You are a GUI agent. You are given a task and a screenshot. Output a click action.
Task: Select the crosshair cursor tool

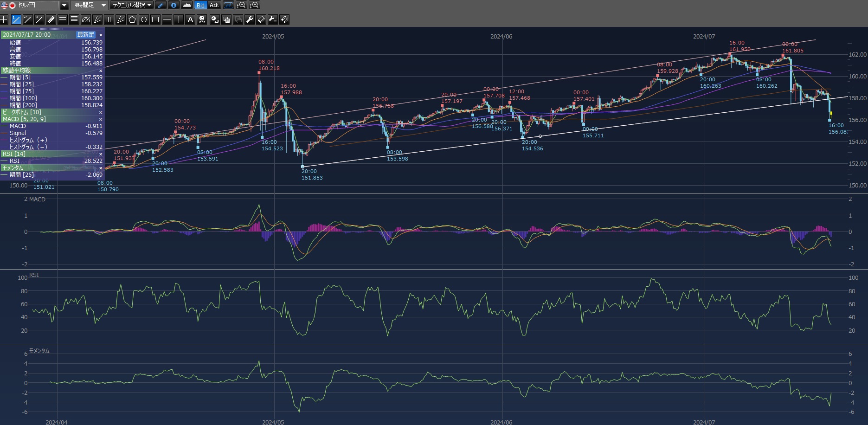pos(4,19)
